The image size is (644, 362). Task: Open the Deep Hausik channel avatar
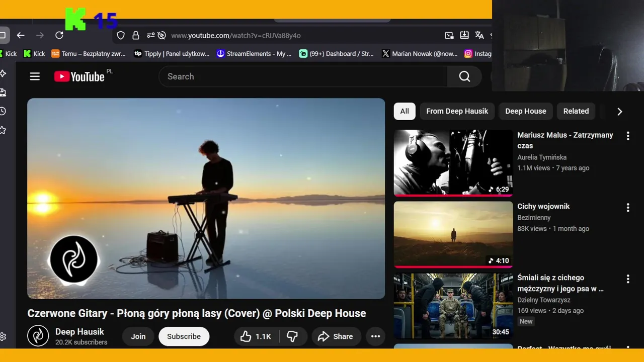pos(38,336)
